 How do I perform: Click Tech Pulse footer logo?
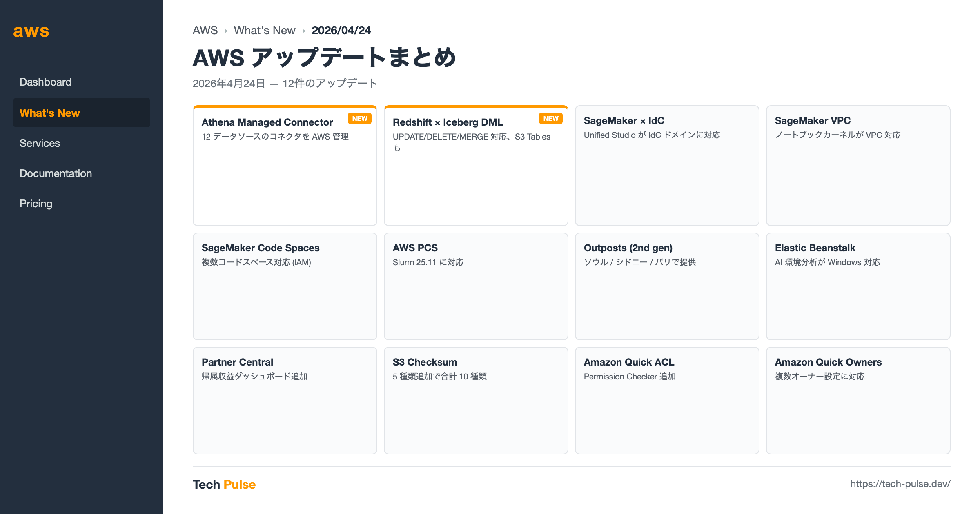(x=224, y=484)
